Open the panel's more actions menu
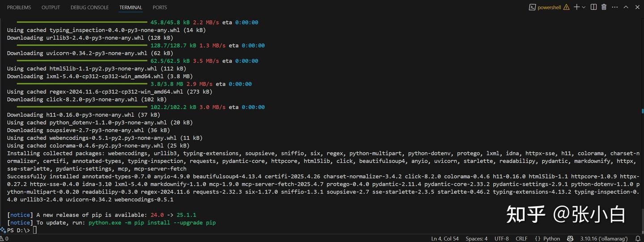644x242 pixels. (614, 7)
